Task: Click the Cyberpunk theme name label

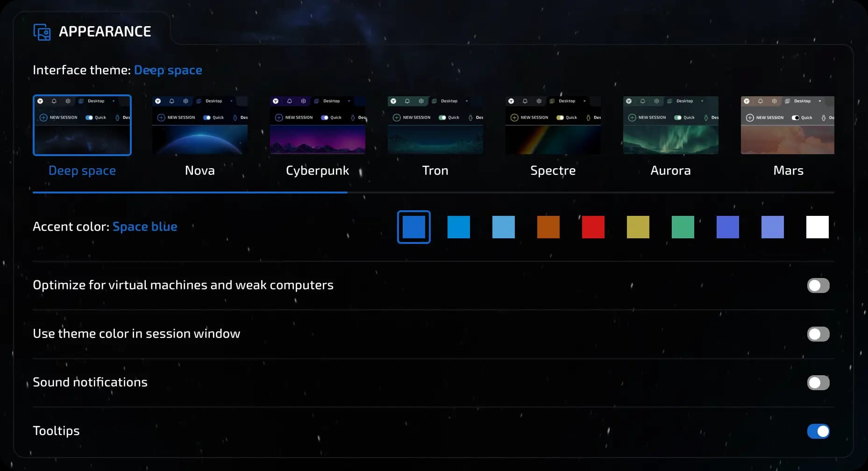Action: (x=318, y=171)
